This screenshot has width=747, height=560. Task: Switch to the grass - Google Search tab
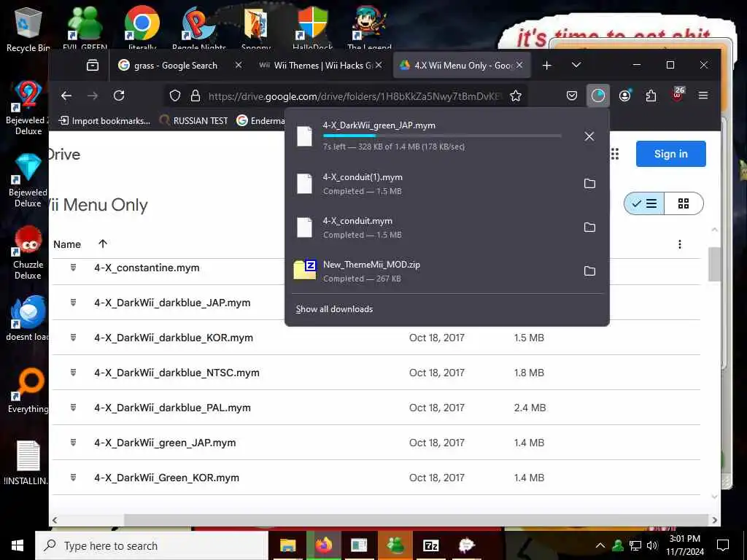pyautogui.click(x=175, y=65)
